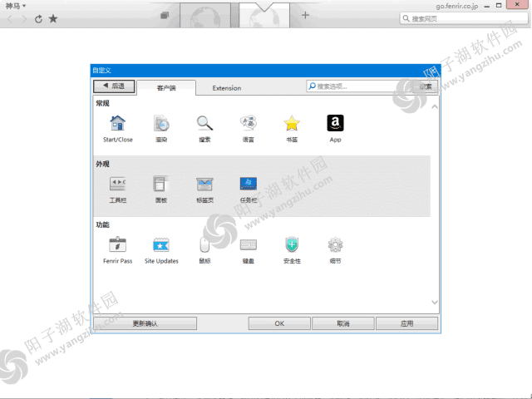Open the 鼠标 mouse settings icon
Image resolution: width=532 pixels, height=399 pixels.
point(204,244)
